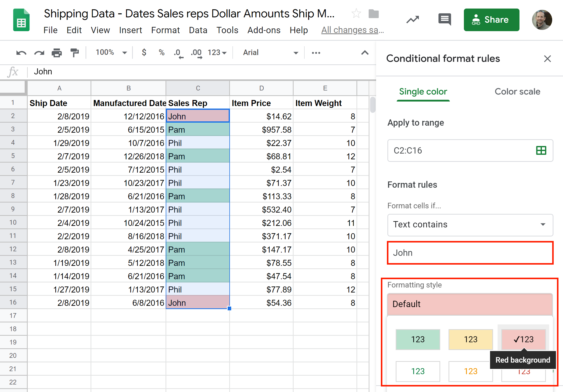Select the Paint format roller icon
This screenshot has width=563, height=392.
point(74,53)
